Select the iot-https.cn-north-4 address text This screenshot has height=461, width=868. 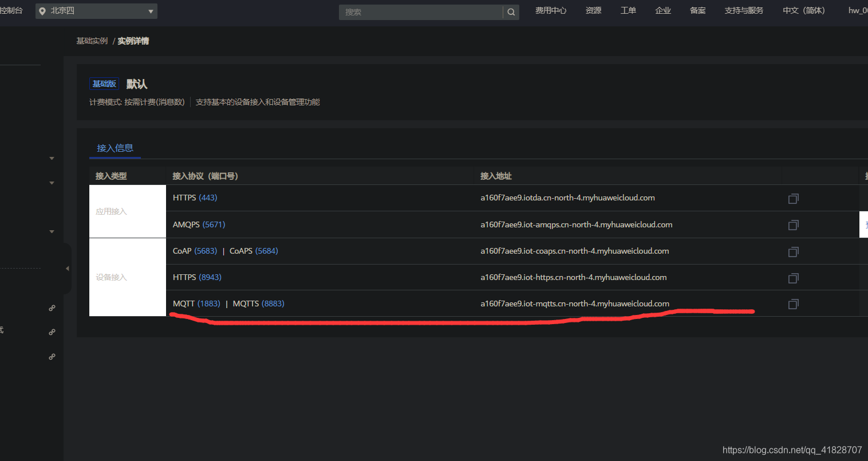click(x=574, y=278)
